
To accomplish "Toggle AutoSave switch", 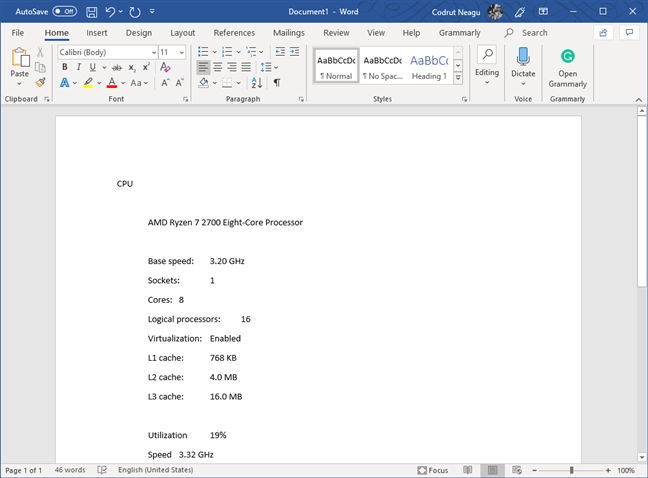I will pos(65,12).
